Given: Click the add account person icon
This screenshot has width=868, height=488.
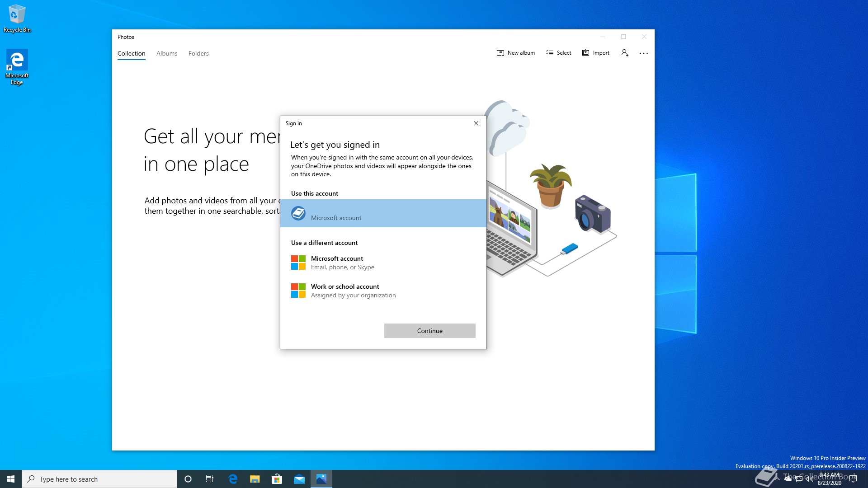Looking at the screenshot, I should click(x=625, y=53).
